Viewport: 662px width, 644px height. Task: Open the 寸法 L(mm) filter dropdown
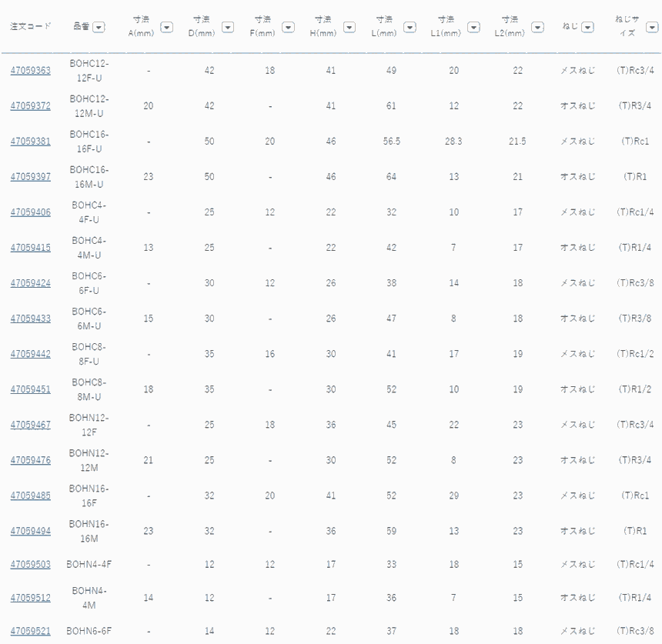click(x=410, y=28)
